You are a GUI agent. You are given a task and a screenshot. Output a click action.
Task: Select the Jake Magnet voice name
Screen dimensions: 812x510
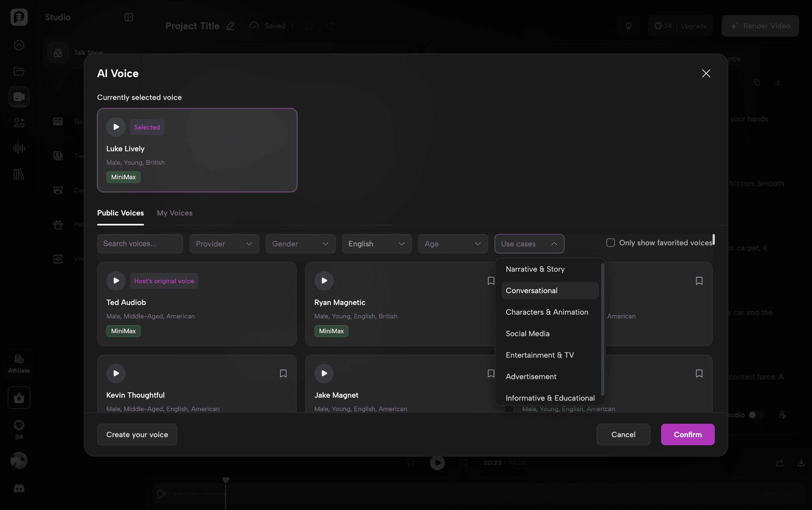point(336,395)
